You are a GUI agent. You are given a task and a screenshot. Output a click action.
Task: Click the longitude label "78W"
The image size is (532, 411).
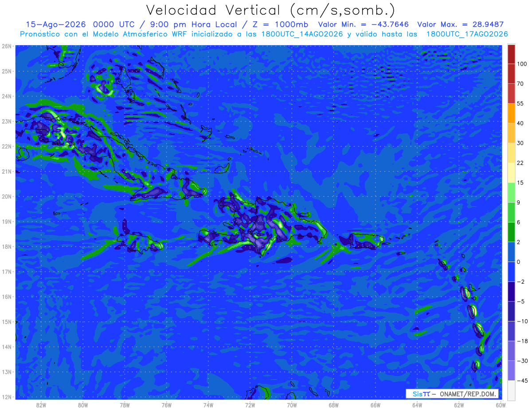tap(125, 405)
